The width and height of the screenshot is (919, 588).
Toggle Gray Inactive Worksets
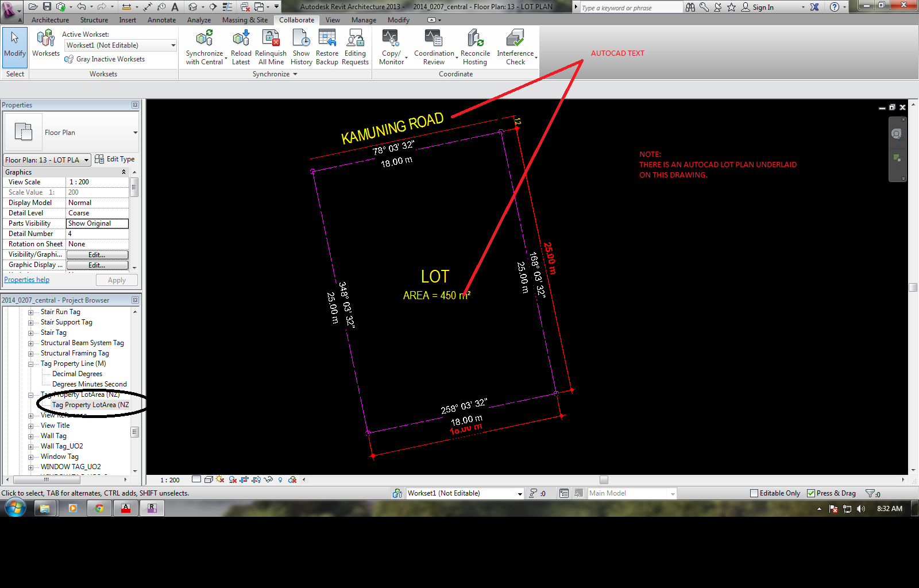(x=105, y=59)
